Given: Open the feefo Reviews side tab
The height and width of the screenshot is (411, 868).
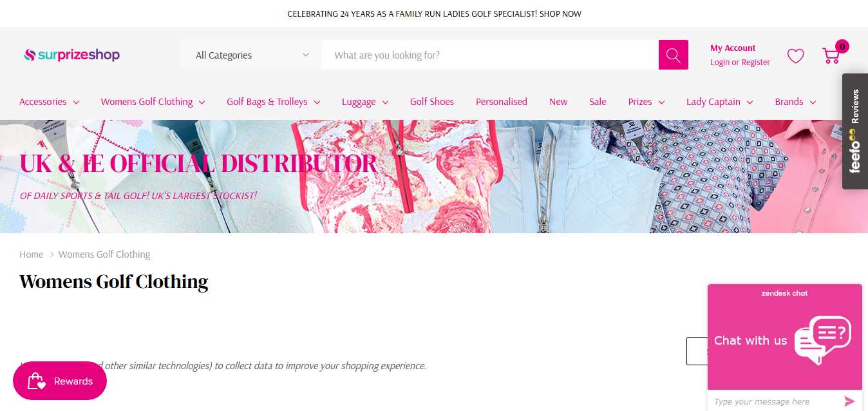Looking at the screenshot, I should point(854,131).
